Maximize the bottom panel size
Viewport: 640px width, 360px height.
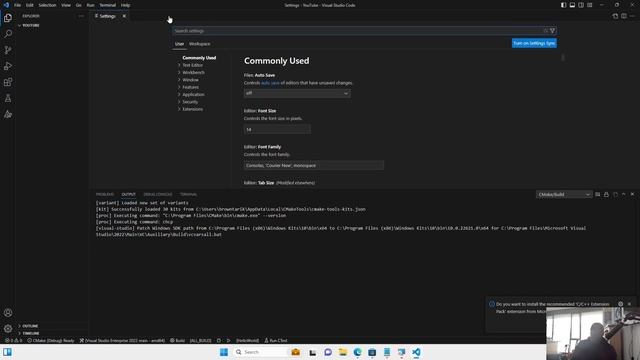tap(624, 195)
